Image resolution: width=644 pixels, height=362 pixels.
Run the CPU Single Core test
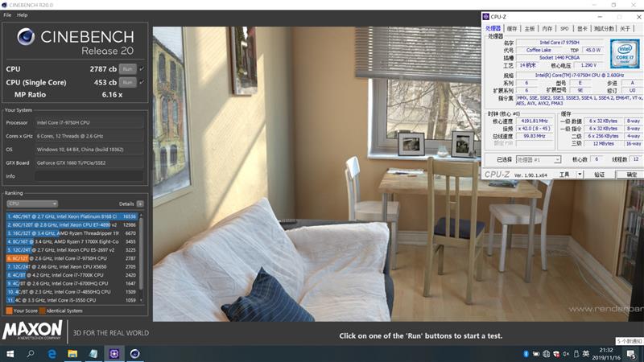[x=126, y=82]
